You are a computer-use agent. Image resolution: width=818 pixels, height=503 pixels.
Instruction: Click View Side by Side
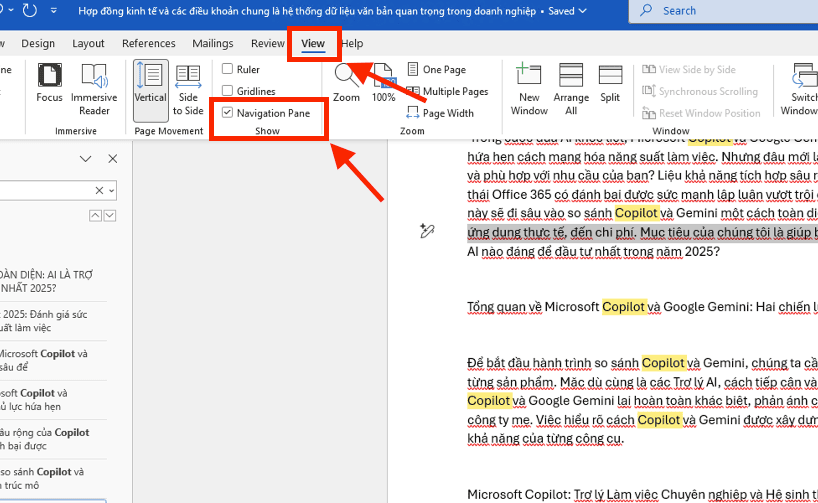[x=689, y=69]
